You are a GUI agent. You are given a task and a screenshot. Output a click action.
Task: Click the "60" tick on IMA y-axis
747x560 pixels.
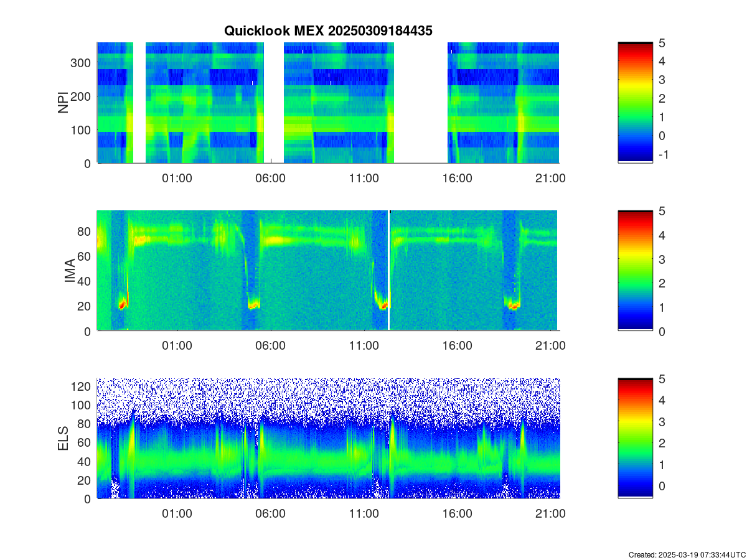tap(85, 256)
